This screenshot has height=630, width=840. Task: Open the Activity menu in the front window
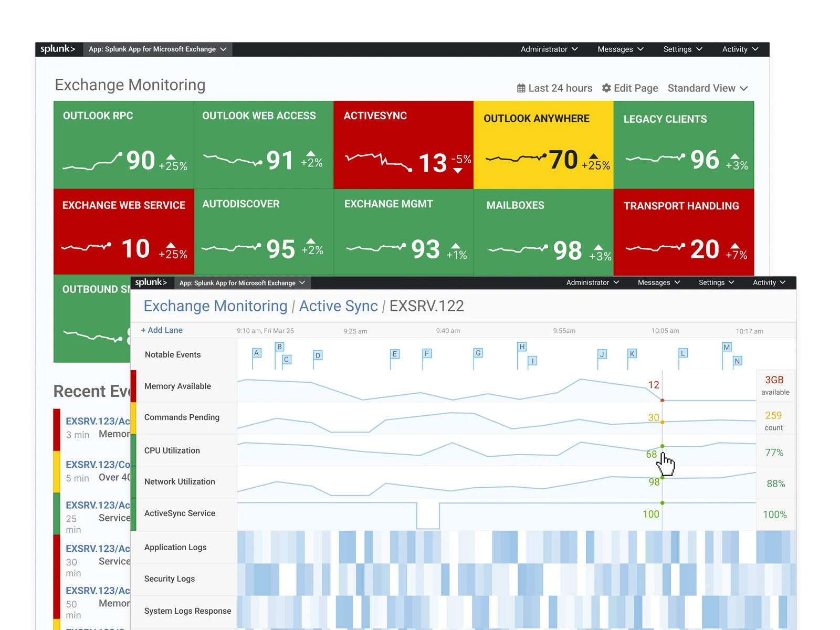[x=769, y=282]
